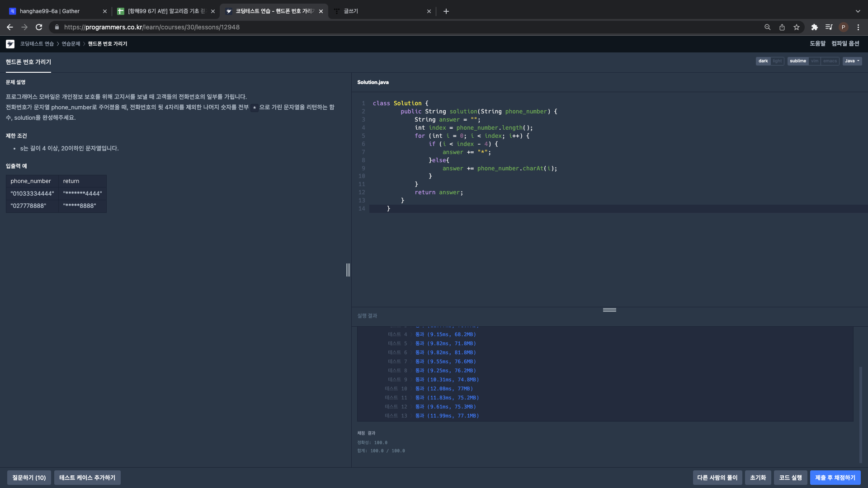Image resolution: width=868 pixels, height=488 pixels.
Task: Select vim keybinding mode
Action: pyautogui.click(x=814, y=61)
